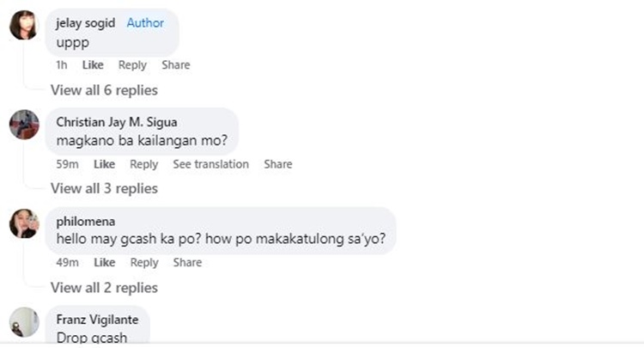This screenshot has height=348, width=644.
Task: Open Christian Jay M. Sigua's profile picture
Action: (23, 125)
